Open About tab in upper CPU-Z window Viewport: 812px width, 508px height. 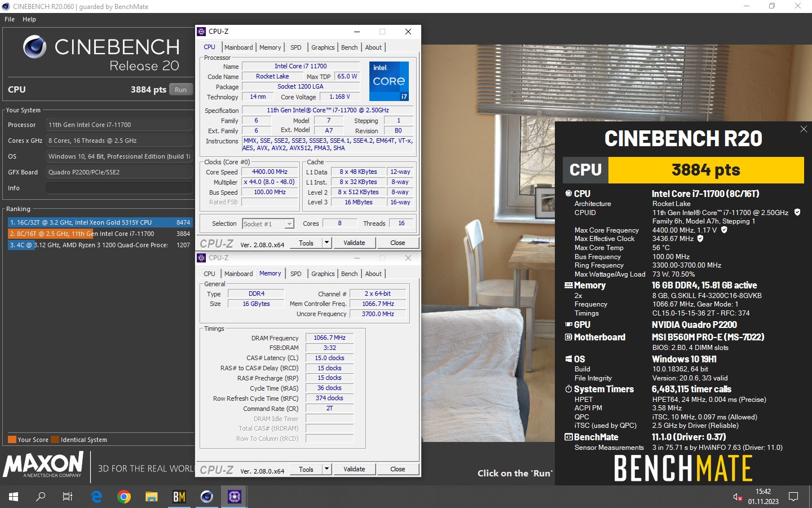(373, 47)
